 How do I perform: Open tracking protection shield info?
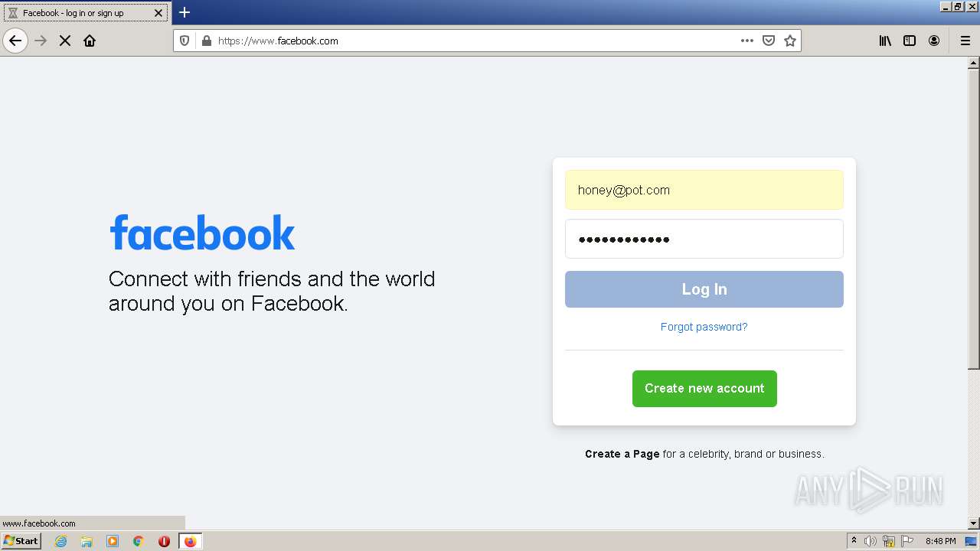185,41
